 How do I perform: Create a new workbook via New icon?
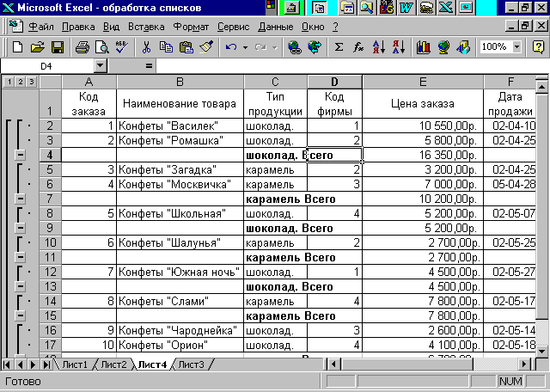point(17,46)
